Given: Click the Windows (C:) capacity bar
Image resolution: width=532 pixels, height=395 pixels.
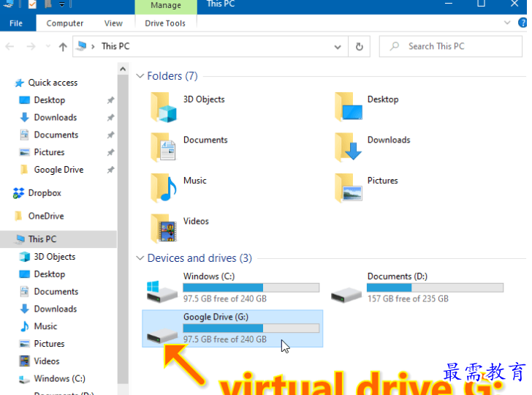Looking at the screenshot, I should pyautogui.click(x=251, y=287).
